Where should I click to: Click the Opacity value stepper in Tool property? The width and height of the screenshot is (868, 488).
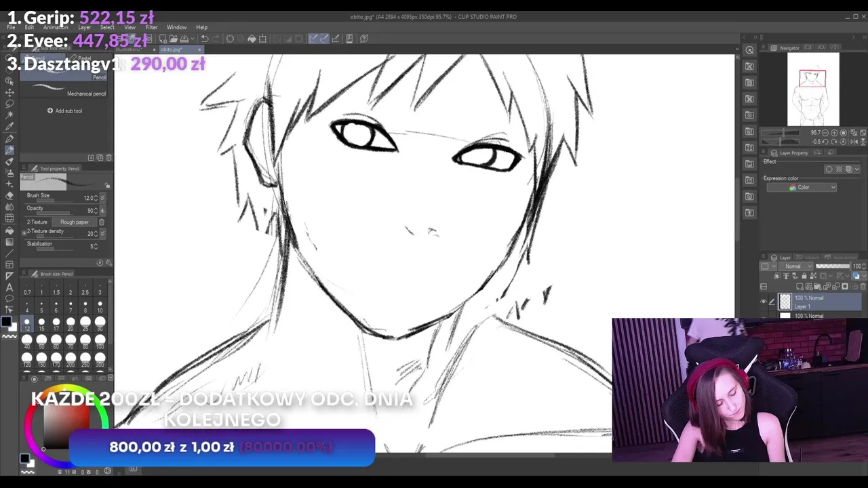point(96,210)
